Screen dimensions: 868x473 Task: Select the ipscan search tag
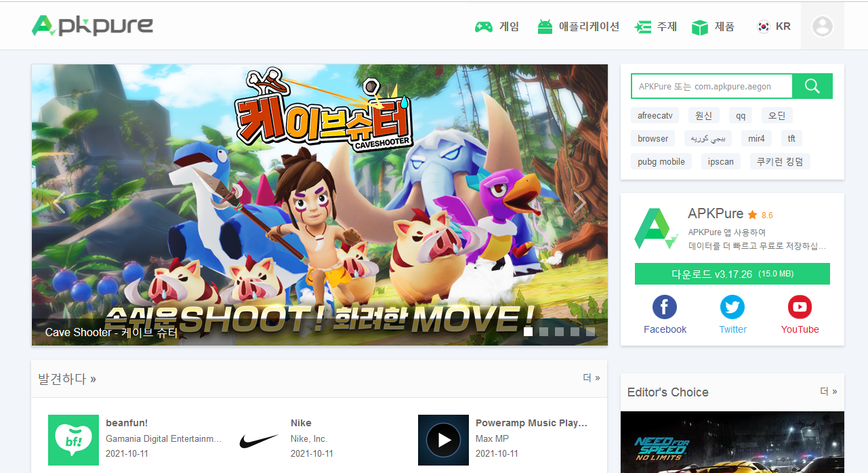click(x=721, y=161)
